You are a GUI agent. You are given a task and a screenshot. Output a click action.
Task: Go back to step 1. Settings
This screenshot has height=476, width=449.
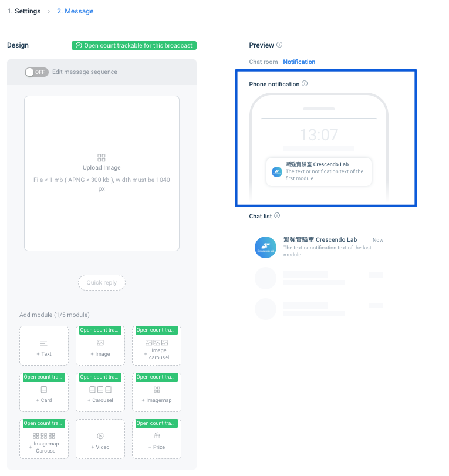[x=24, y=11]
